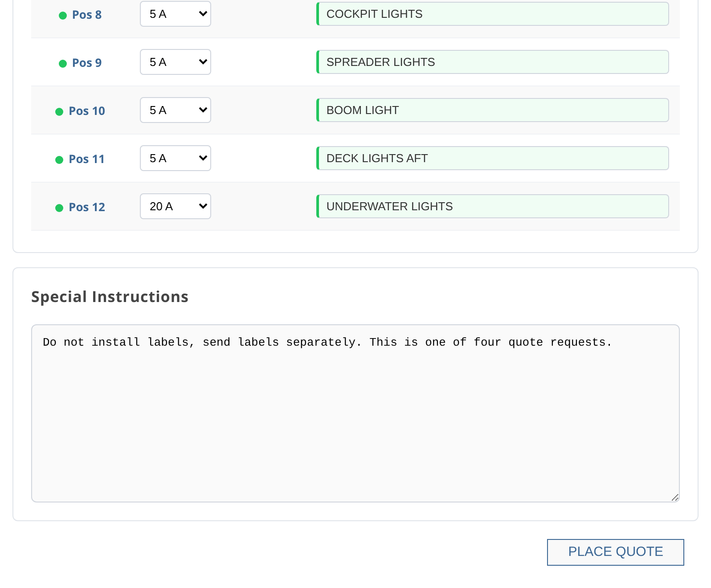Open the Pos 10 amperage dropdown
711x588 pixels.
tap(176, 110)
